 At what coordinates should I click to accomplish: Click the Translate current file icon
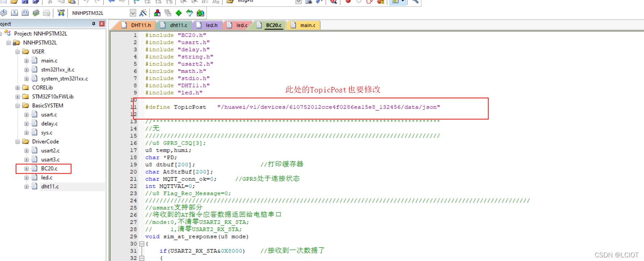pyautogui.click(x=3, y=13)
